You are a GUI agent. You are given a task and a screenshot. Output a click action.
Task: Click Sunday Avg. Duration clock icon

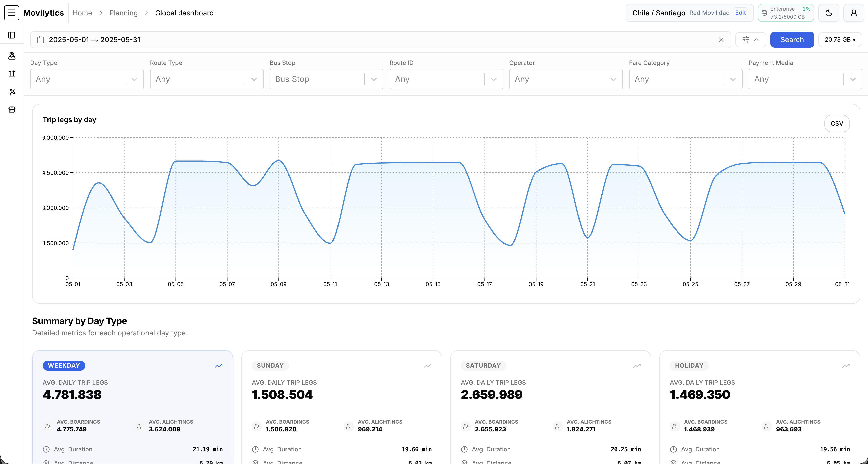[255, 449]
